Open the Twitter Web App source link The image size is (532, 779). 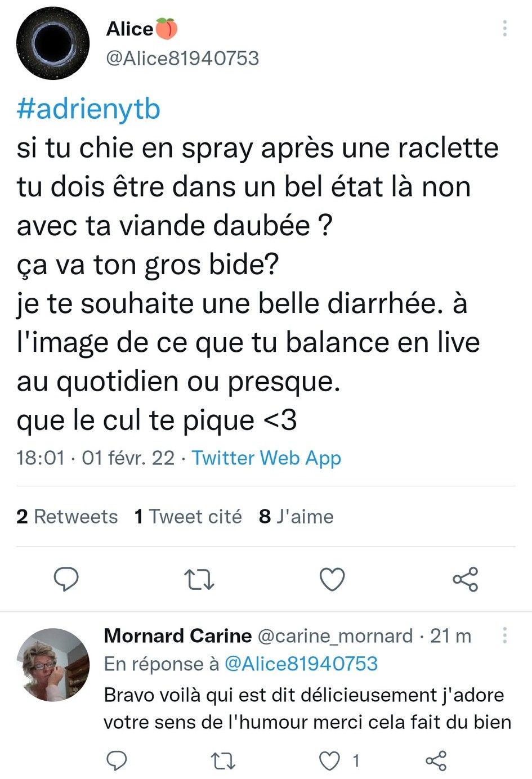(x=266, y=458)
